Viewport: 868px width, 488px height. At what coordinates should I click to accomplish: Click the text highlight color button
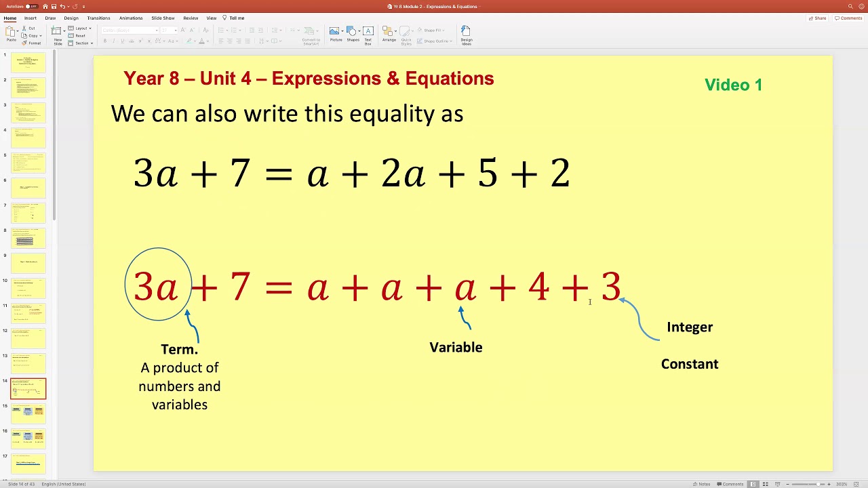[x=189, y=41]
